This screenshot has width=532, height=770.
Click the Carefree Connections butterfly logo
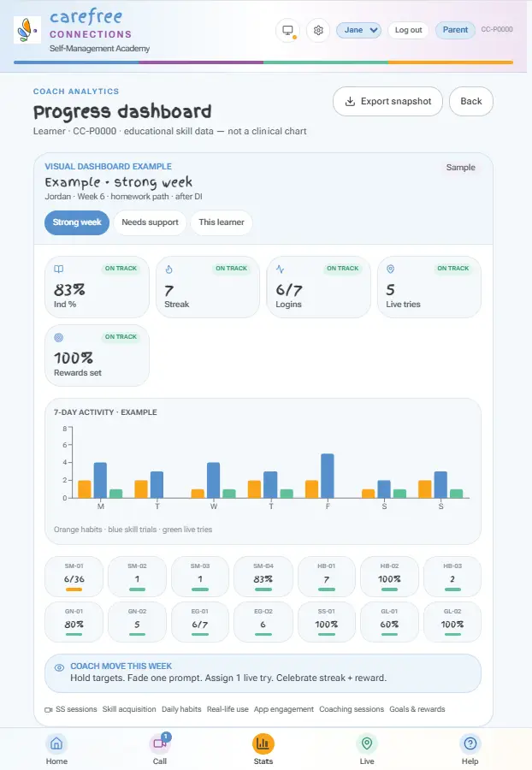click(x=27, y=30)
